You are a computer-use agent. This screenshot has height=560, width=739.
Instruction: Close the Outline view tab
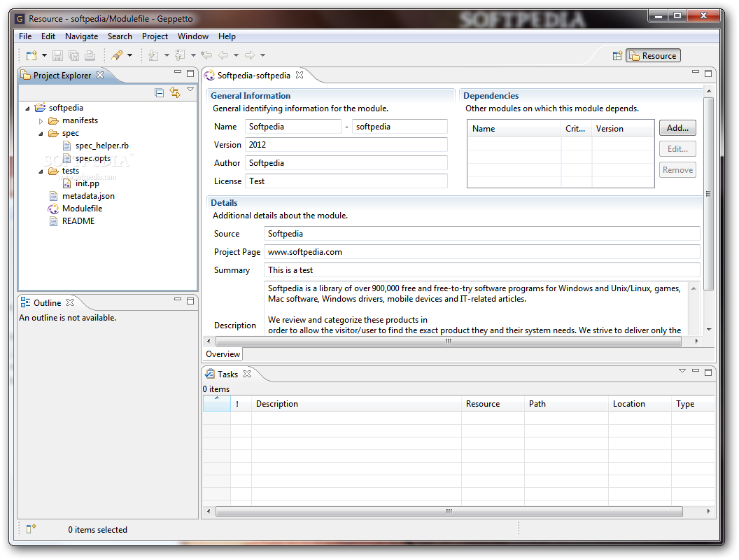pyautogui.click(x=70, y=302)
